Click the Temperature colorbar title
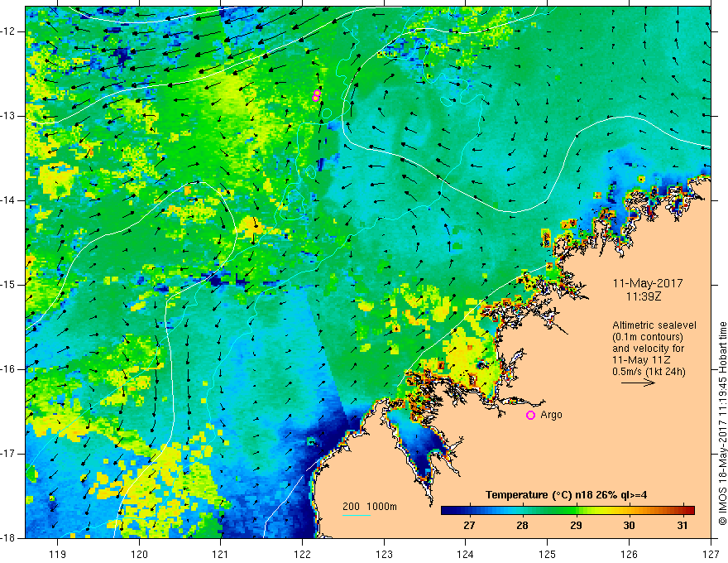728x563 pixels. click(x=566, y=495)
